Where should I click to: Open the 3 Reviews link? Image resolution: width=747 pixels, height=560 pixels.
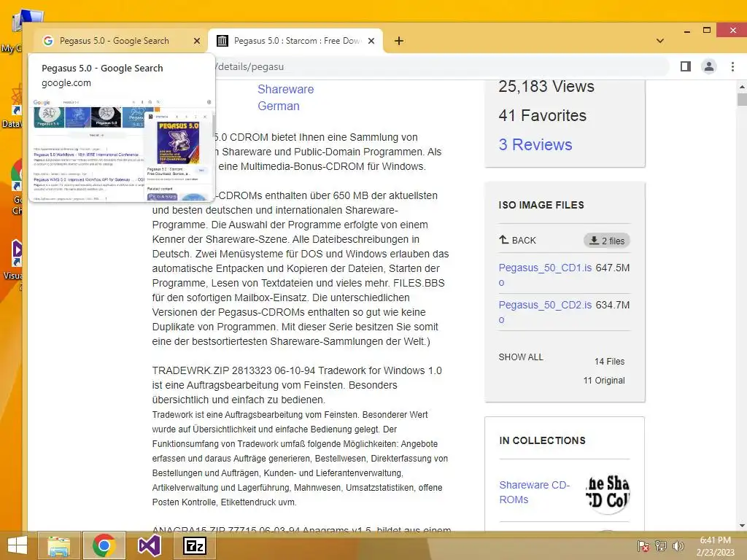(x=535, y=145)
